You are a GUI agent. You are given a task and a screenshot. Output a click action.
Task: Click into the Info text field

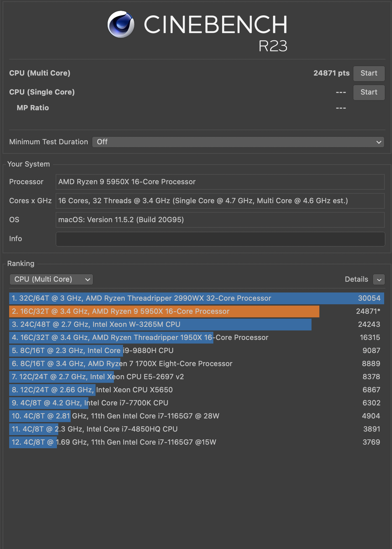(220, 239)
